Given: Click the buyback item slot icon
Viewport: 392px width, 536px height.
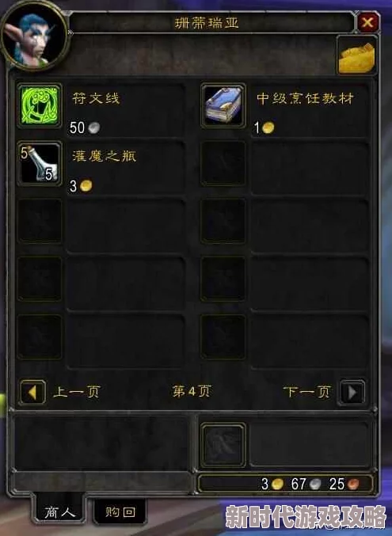Looking at the screenshot, I should pyautogui.click(x=223, y=445).
